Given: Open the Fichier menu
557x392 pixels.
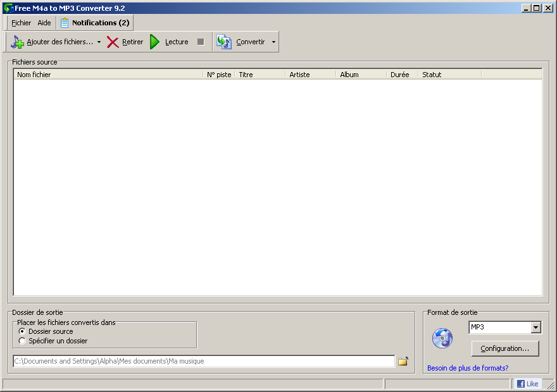Looking at the screenshot, I should coord(21,23).
